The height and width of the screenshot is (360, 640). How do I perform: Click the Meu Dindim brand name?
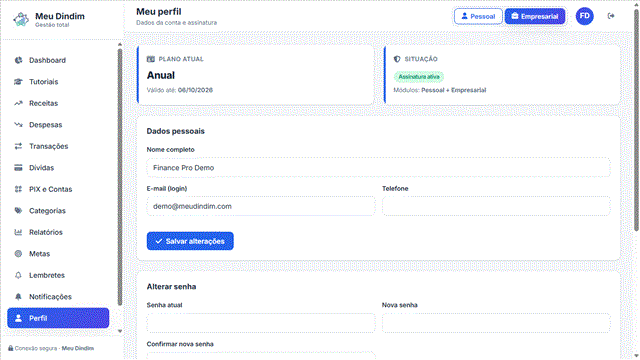click(60, 16)
